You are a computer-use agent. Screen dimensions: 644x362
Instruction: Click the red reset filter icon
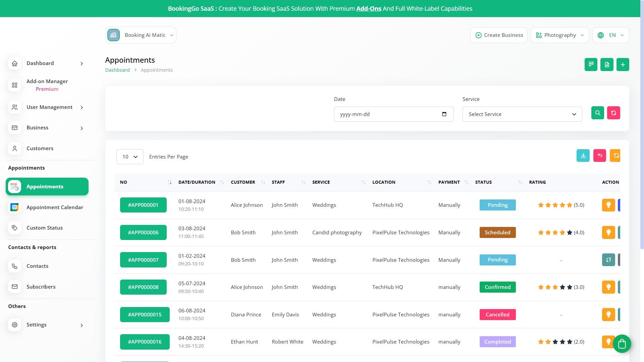(613, 113)
